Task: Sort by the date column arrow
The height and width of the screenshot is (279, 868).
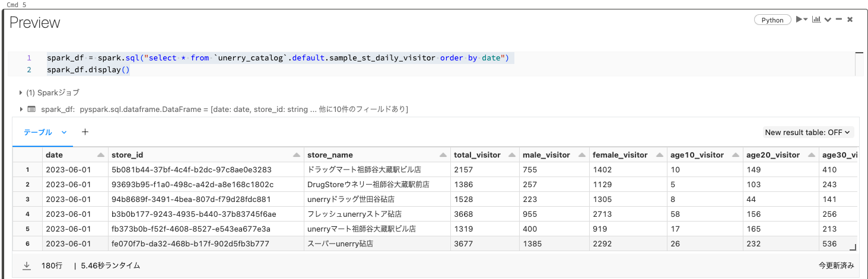Action: pos(100,155)
